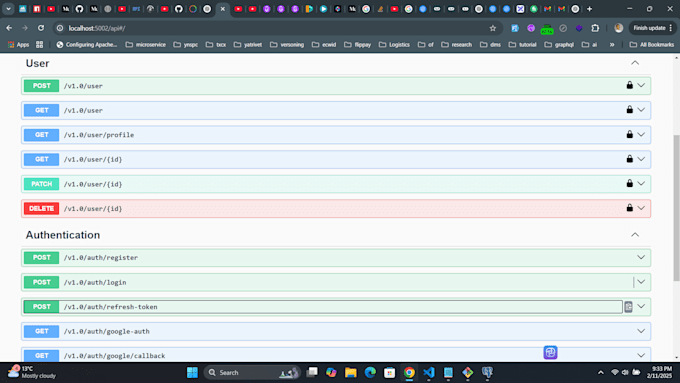The width and height of the screenshot is (680, 383).
Task: Click the browser back arrow
Action: click(x=9, y=28)
